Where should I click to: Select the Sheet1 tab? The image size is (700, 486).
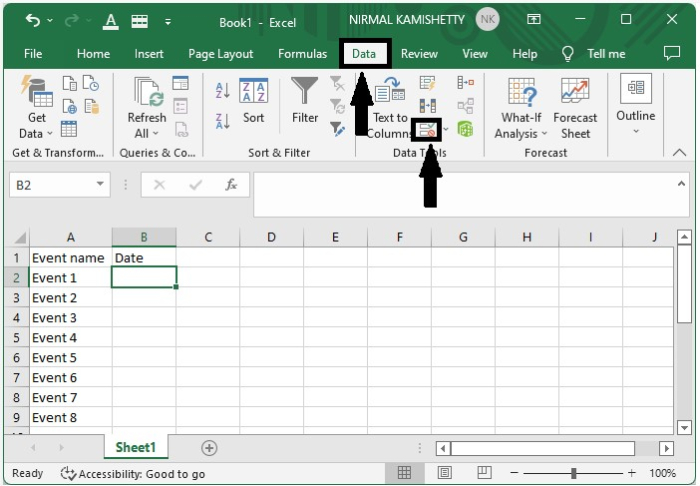(x=136, y=447)
